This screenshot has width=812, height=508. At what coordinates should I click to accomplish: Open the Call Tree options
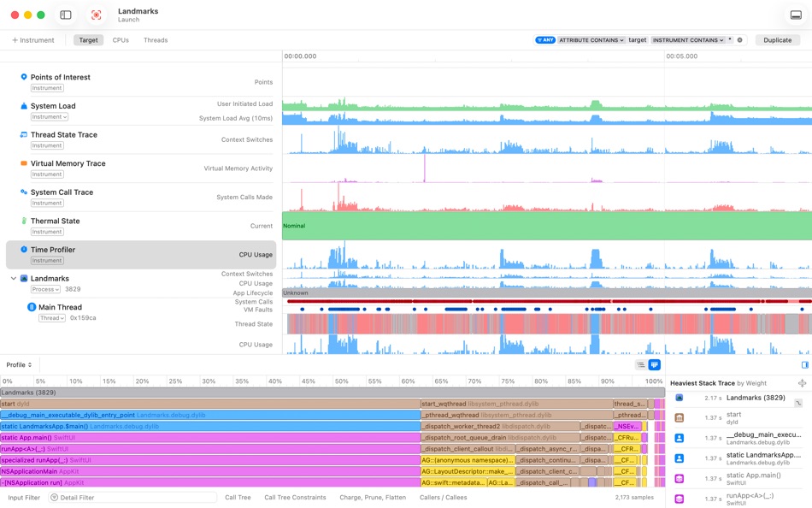pyautogui.click(x=238, y=498)
